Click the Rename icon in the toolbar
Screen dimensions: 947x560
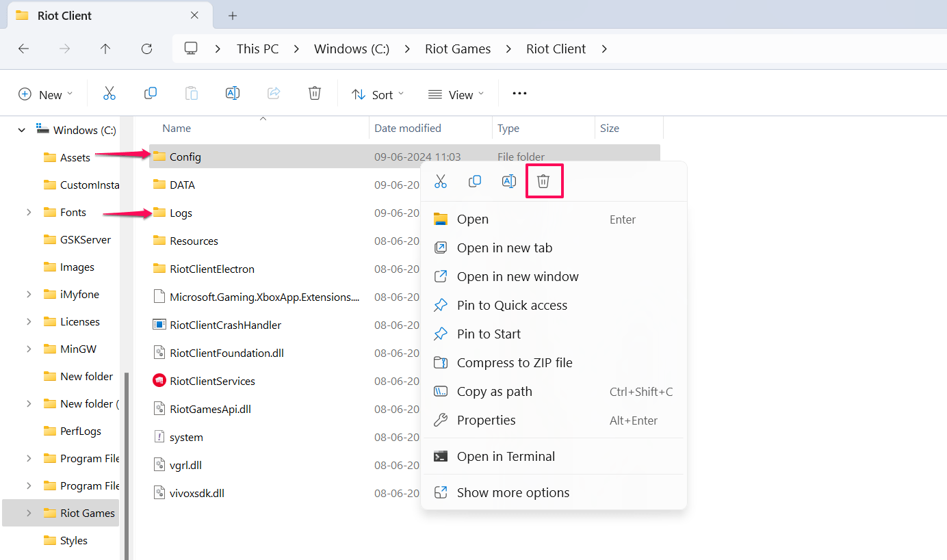pyautogui.click(x=233, y=94)
